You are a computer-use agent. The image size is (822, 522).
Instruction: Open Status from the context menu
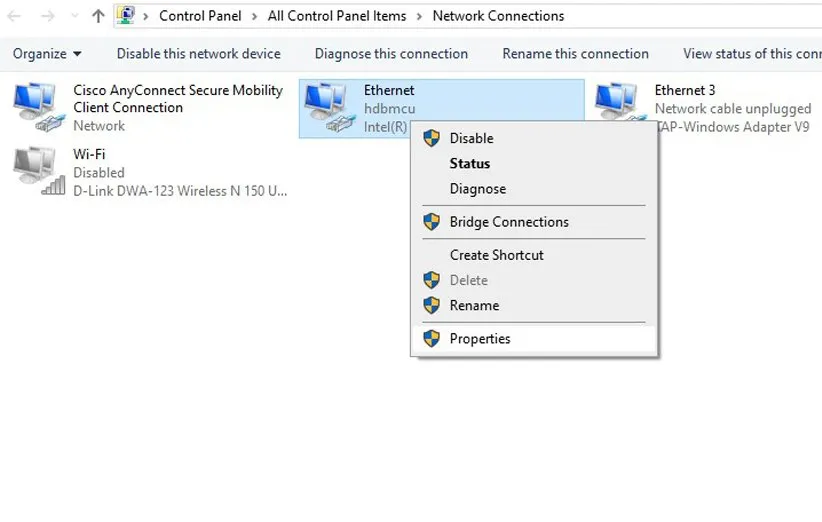(470, 164)
